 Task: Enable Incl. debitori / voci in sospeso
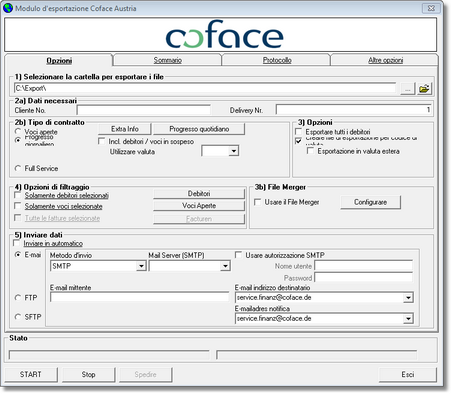[101, 141]
